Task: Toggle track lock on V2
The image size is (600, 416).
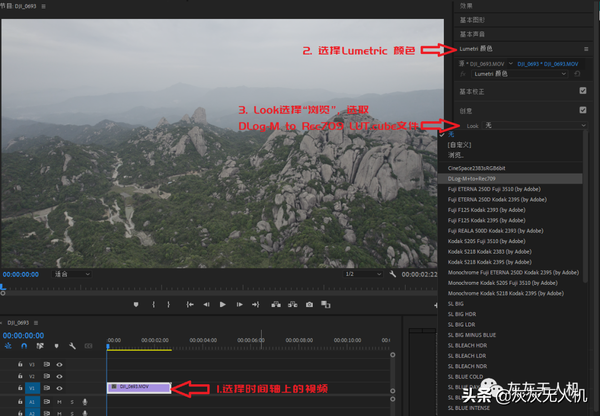Action: pyautogui.click(x=20, y=376)
